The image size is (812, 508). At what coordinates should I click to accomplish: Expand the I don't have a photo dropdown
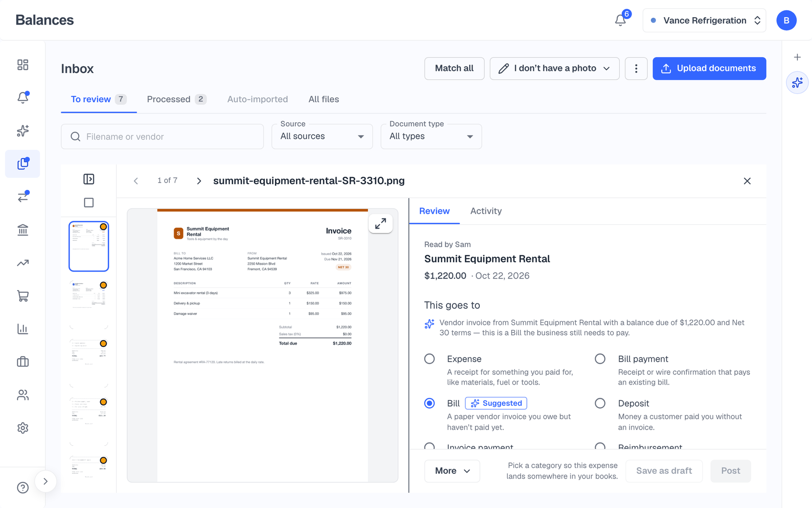pos(554,69)
